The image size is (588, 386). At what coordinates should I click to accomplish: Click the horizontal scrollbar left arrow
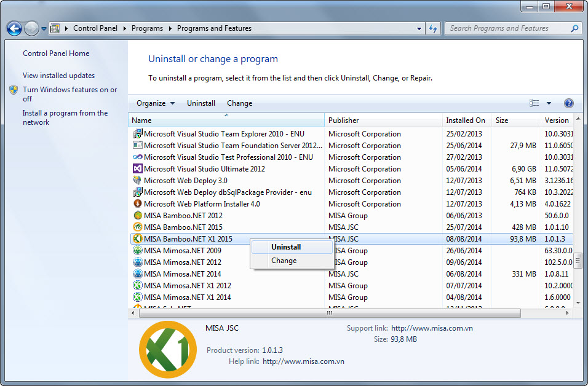pyautogui.click(x=133, y=313)
